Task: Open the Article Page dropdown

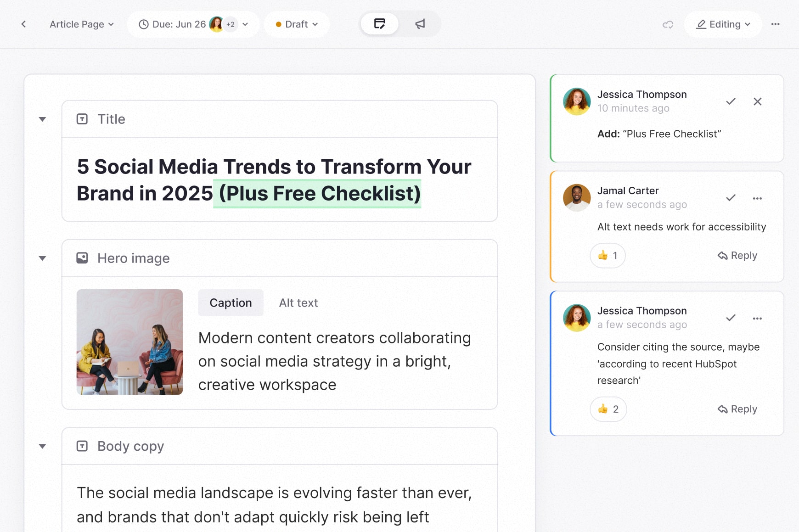Action: click(81, 24)
